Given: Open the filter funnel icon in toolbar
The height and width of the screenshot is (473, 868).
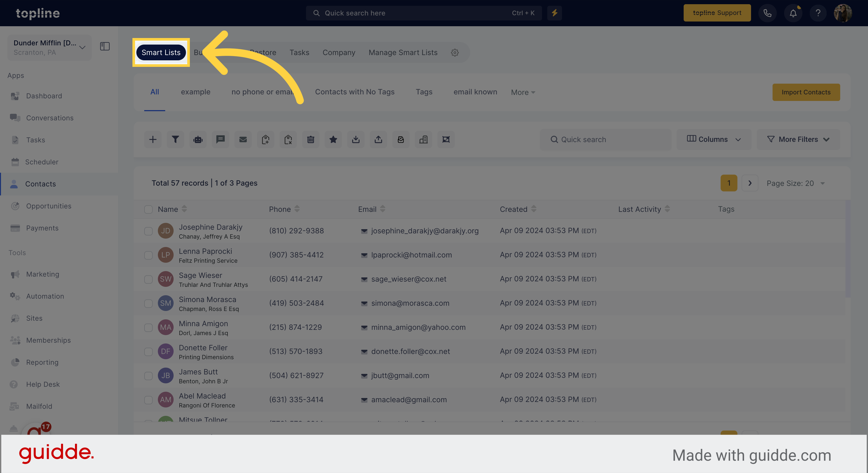Looking at the screenshot, I should point(175,139).
